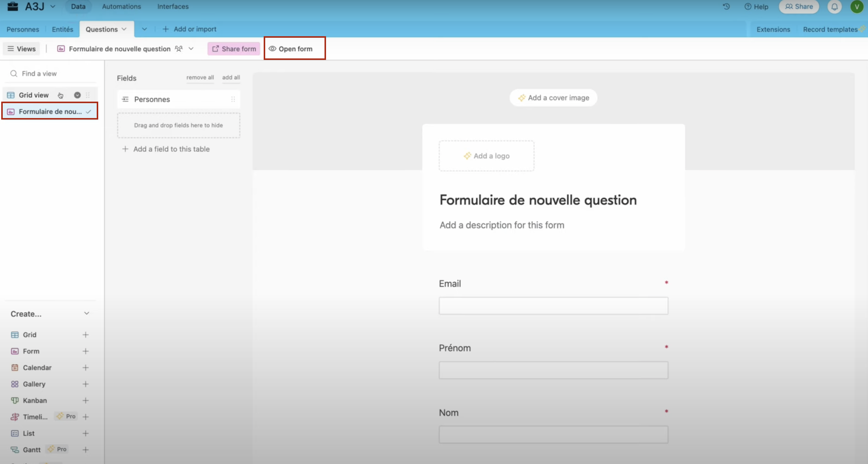Image resolution: width=868 pixels, height=464 pixels.
Task: Open the base history snapshot icon
Action: [726, 6]
